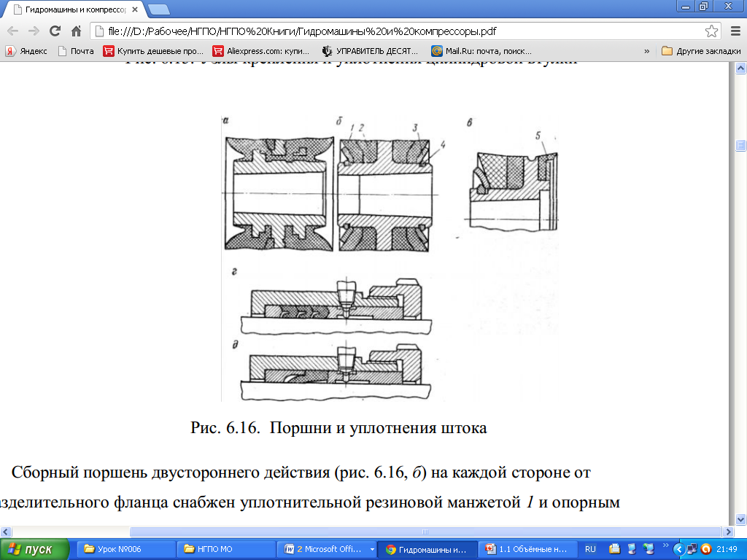This screenshot has width=747, height=560.
Task: Switch to Гидромашины Chrome taskbar button
Action: click(427, 549)
